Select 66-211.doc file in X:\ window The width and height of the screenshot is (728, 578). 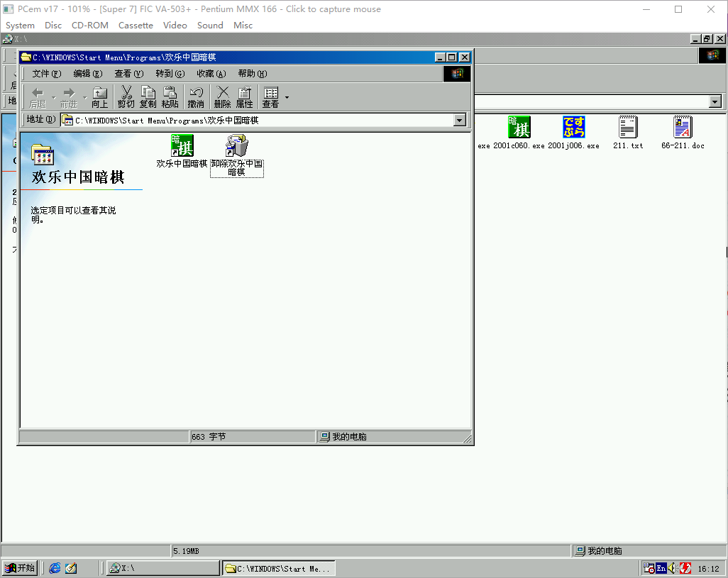(683, 132)
